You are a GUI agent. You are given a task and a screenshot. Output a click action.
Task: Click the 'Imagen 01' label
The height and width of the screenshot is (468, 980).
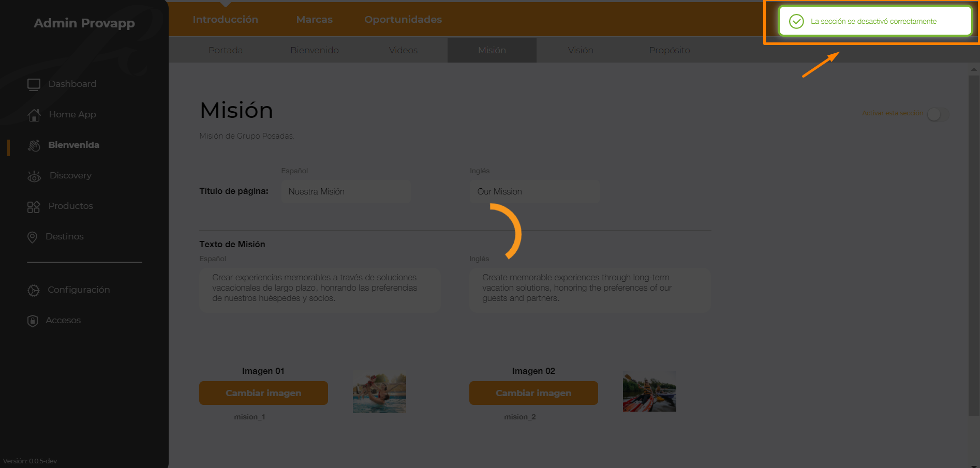(x=263, y=371)
